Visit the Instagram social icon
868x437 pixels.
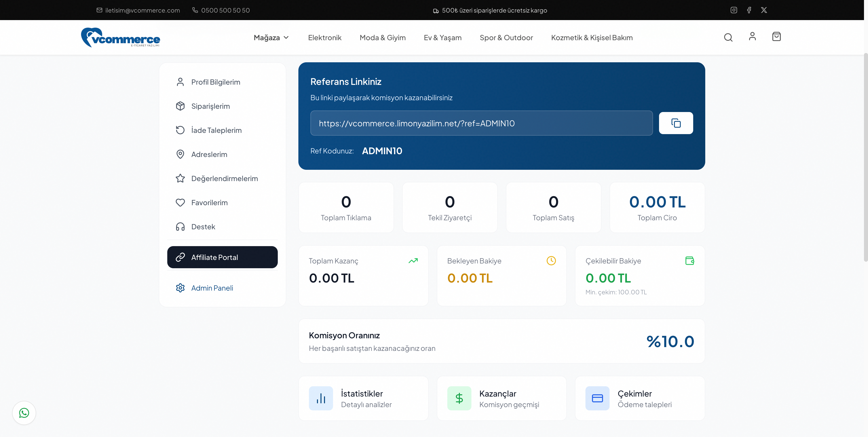point(734,10)
